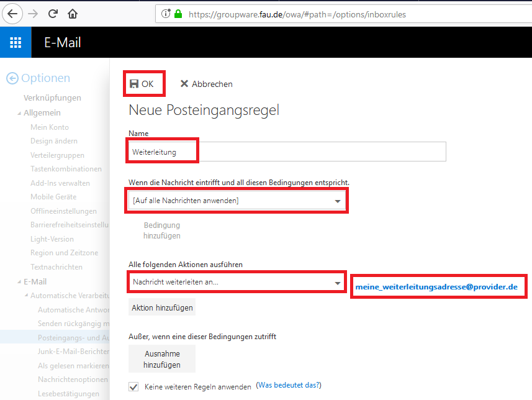Open the 'Nachricht weiterleiten an...' action dropdown
Image resolution: width=532 pixels, height=400 pixels.
237,282
